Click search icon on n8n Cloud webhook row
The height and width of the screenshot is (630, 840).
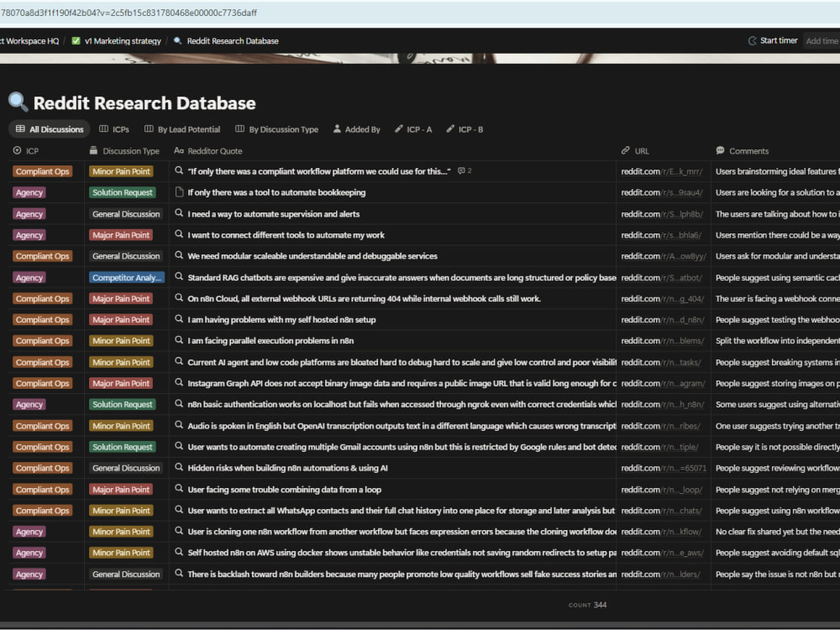tap(179, 297)
